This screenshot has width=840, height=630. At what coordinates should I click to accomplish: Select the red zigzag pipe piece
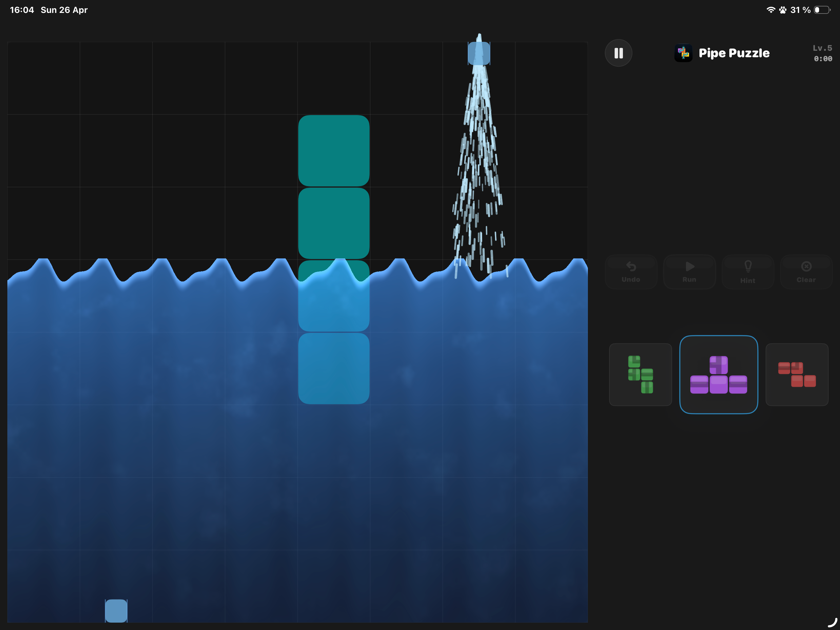[x=797, y=375]
